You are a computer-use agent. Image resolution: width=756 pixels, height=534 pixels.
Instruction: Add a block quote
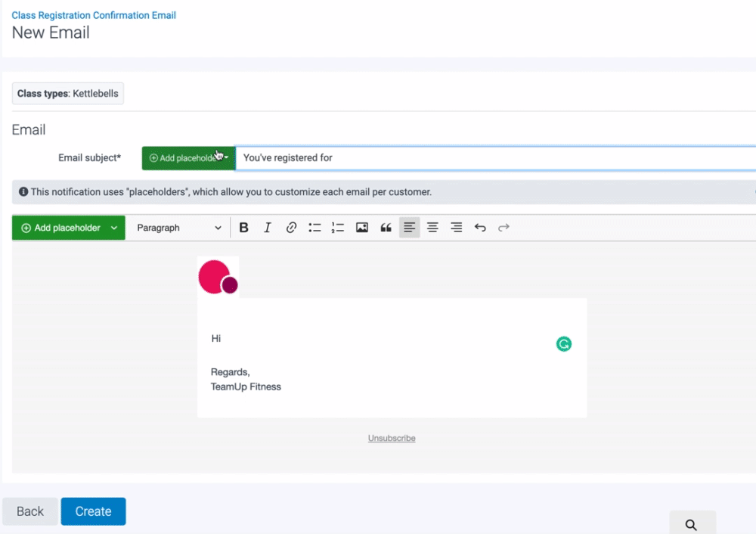click(386, 228)
